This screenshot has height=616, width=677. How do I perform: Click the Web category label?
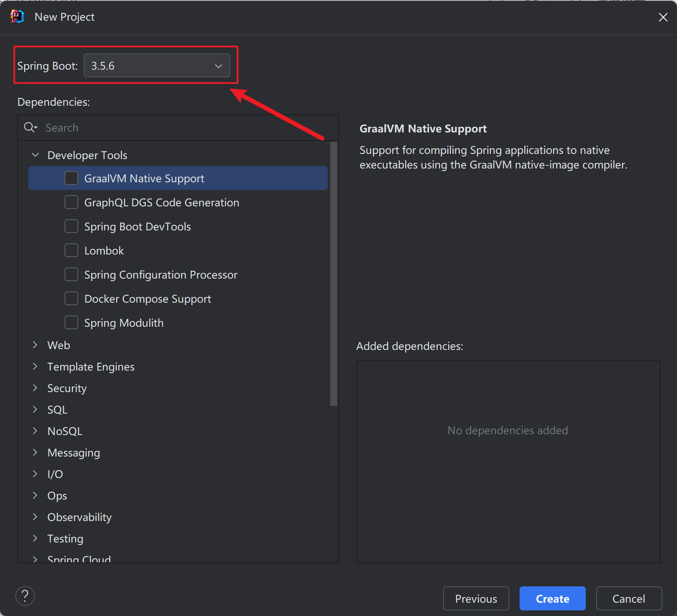coord(58,345)
